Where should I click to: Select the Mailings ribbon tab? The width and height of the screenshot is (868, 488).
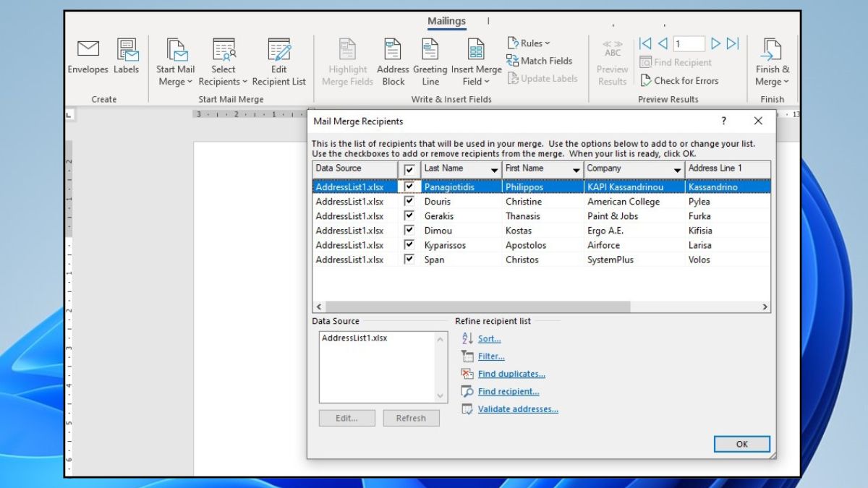coord(446,21)
